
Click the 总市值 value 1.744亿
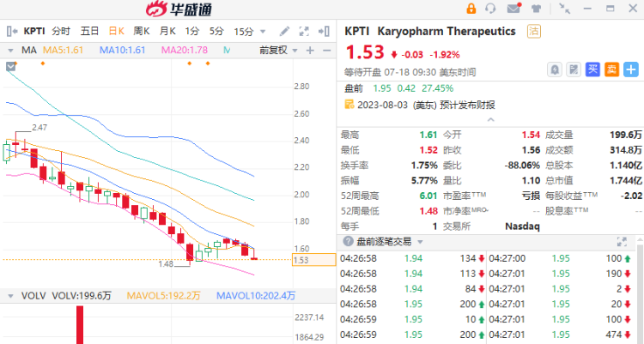626,181
